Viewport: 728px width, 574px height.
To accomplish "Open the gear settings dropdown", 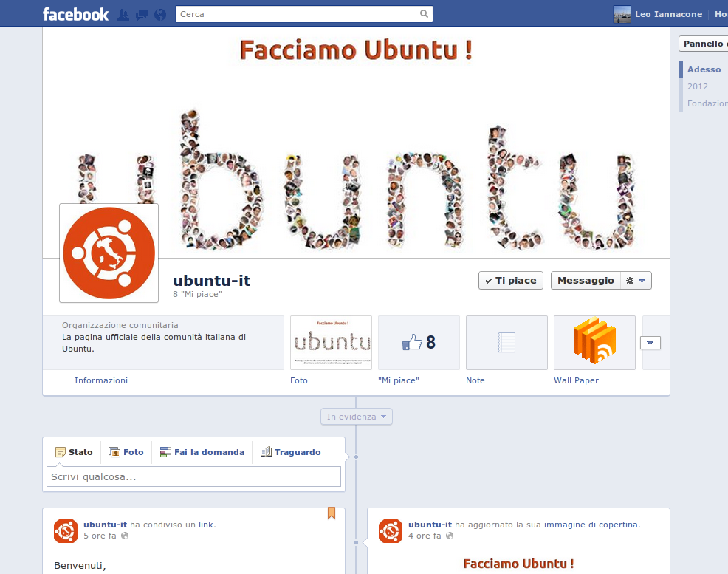I will [x=636, y=281].
